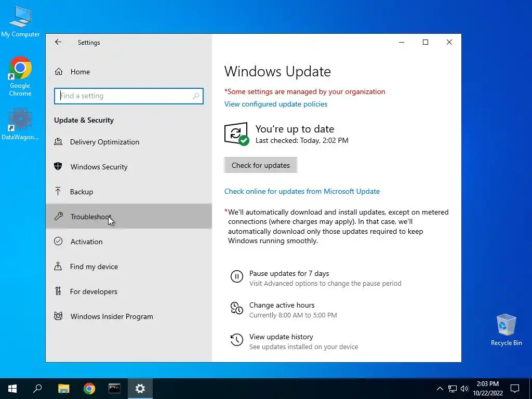Open Command Prompt from taskbar
Screen dimensions: 532x399
114,389
